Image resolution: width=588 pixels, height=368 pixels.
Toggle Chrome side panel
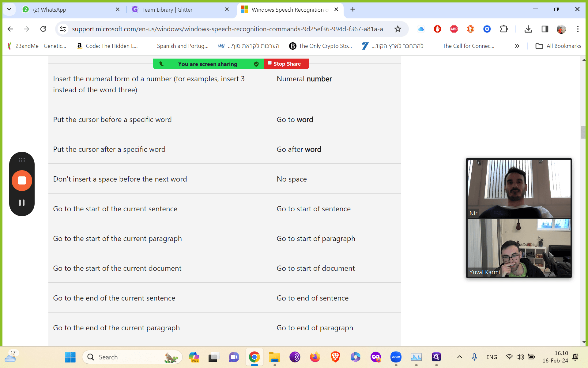click(x=545, y=29)
